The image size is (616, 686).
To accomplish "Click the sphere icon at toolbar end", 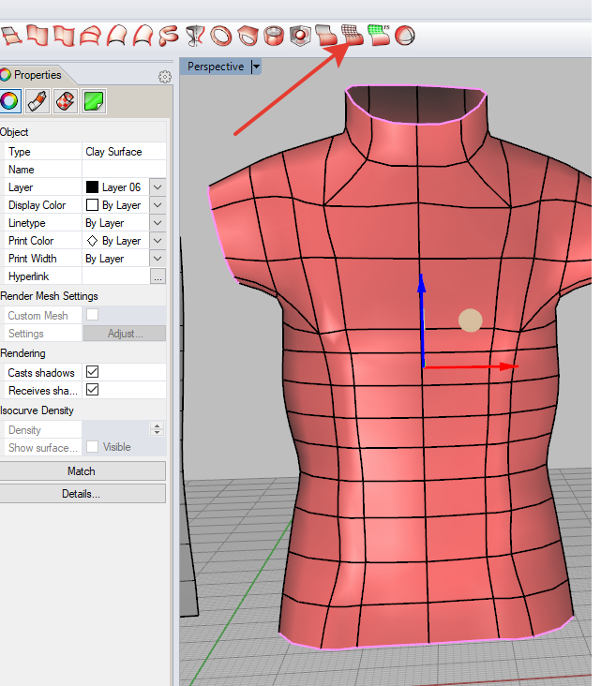I will (404, 36).
